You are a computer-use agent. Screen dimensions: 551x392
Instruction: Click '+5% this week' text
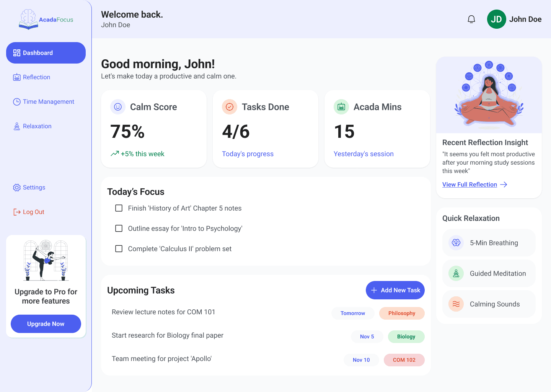point(142,154)
